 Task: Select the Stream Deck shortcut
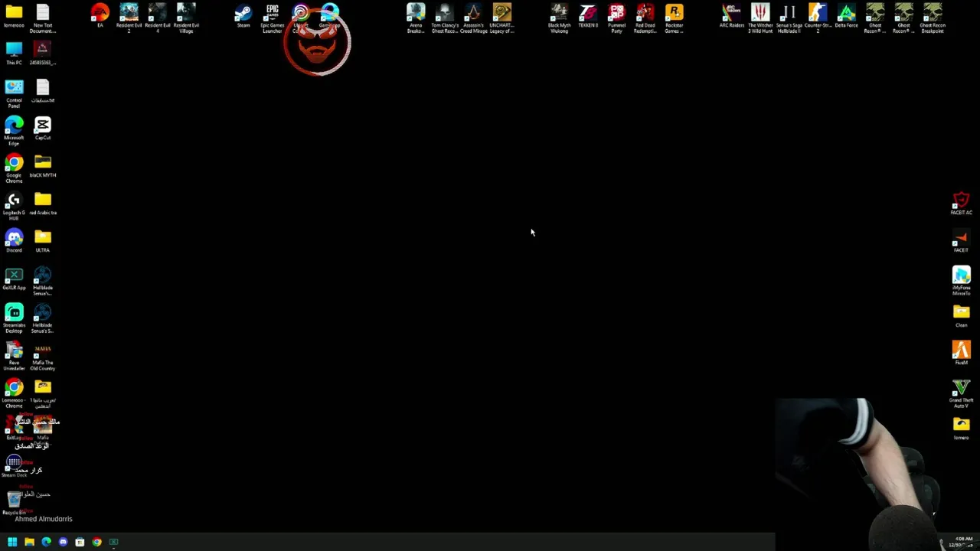[14, 465]
